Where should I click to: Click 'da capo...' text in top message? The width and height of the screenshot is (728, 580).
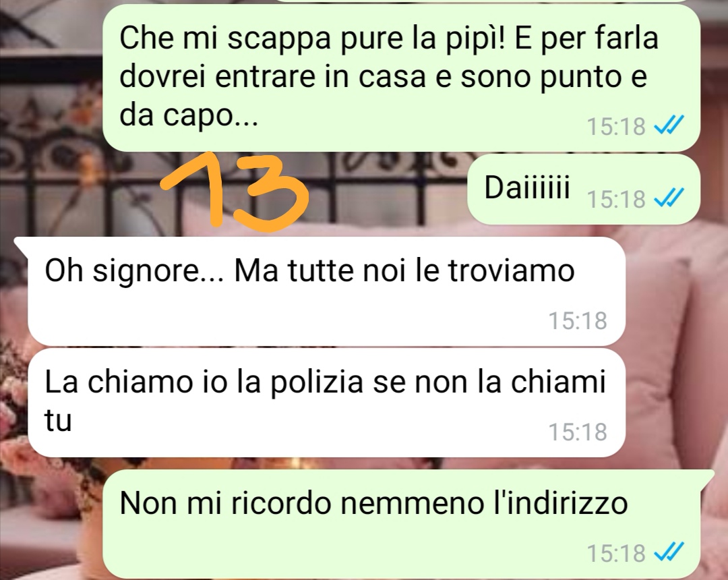189,114
